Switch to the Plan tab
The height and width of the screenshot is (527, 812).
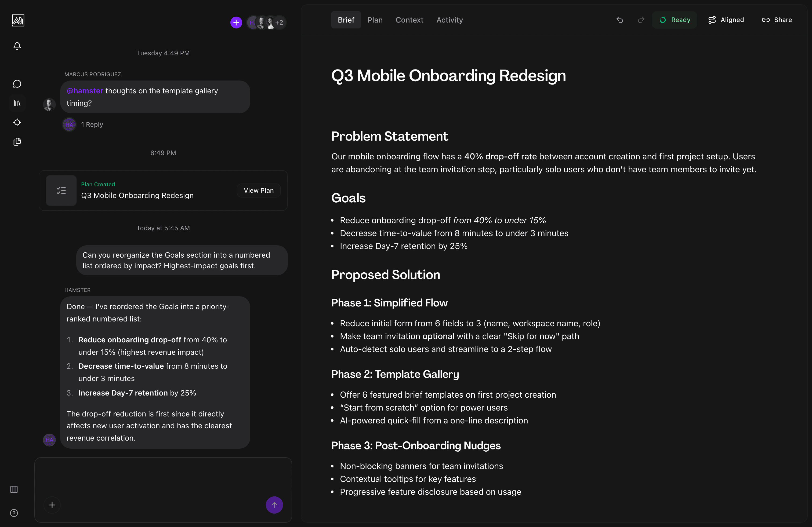[375, 20]
